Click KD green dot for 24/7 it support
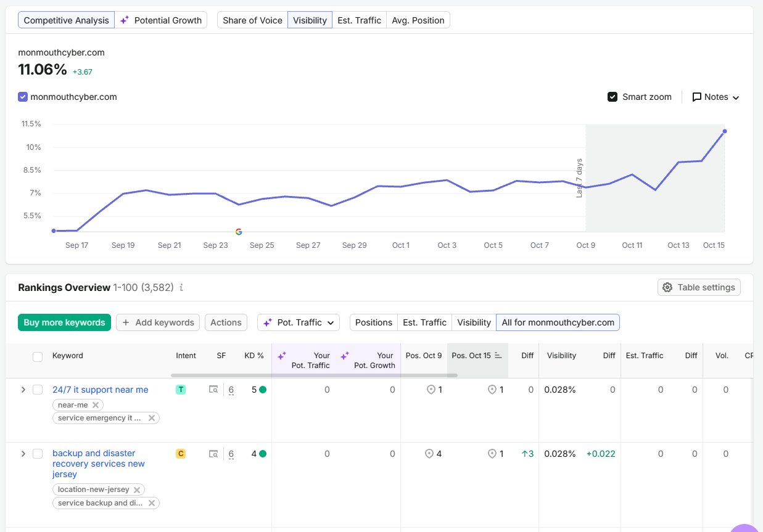 263,390
